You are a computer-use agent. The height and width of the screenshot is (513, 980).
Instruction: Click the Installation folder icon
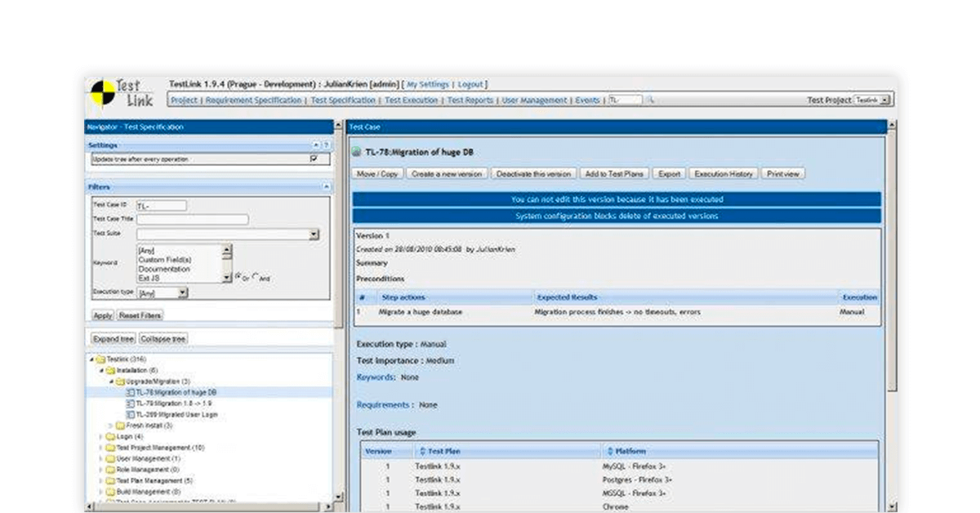pyautogui.click(x=109, y=370)
